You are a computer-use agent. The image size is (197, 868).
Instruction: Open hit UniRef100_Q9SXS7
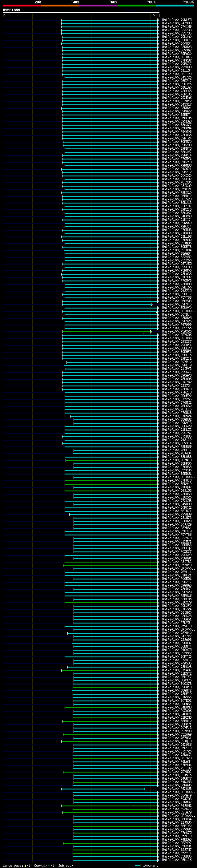tap(177, 342)
